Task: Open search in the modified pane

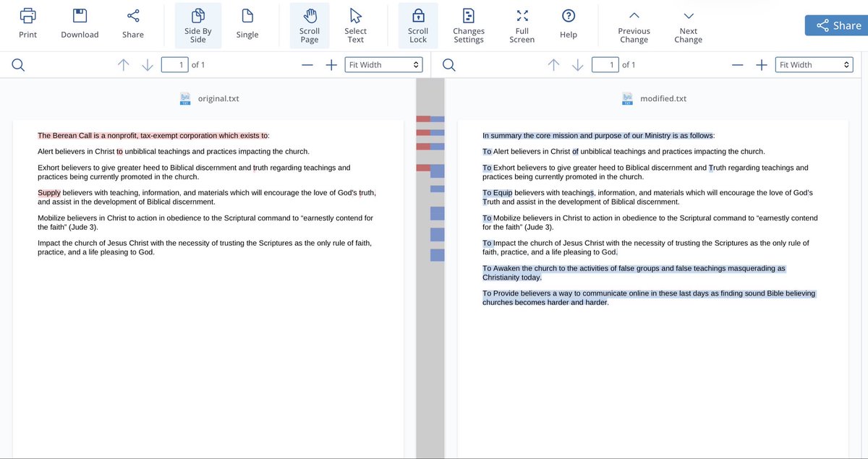Action: [449, 65]
